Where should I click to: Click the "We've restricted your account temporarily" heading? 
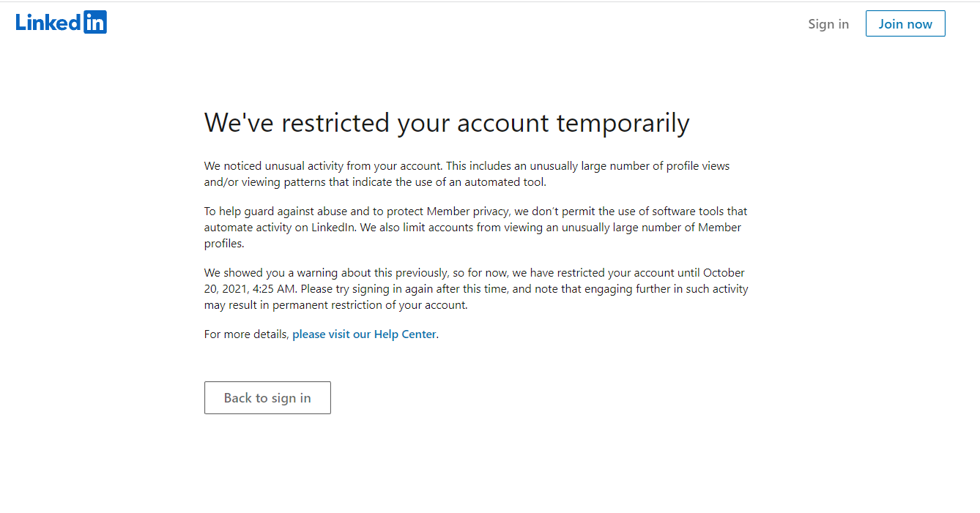pyautogui.click(x=446, y=123)
